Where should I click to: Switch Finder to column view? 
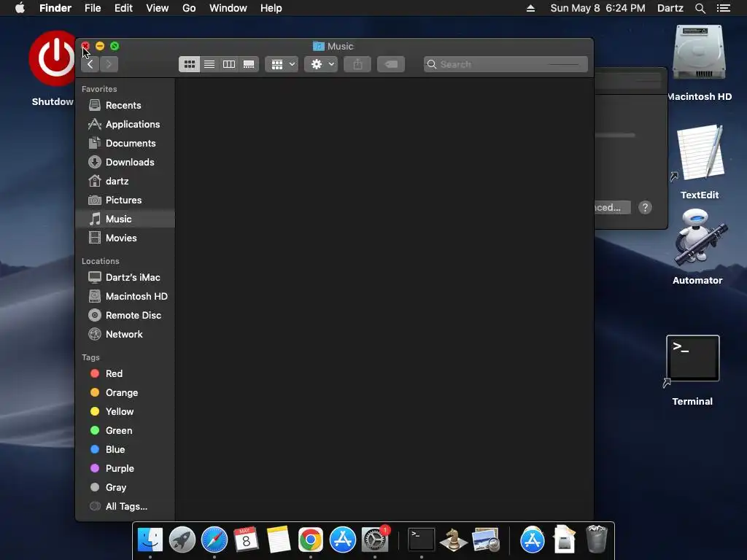(229, 64)
